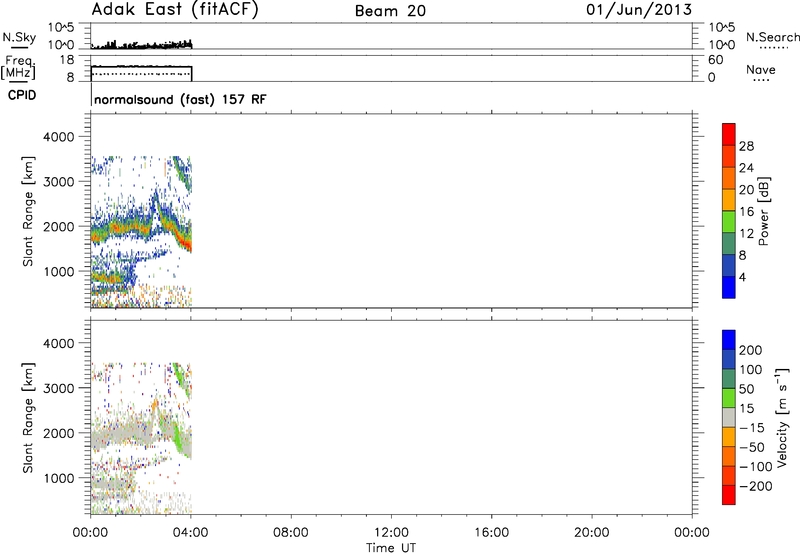
Task: Click the '08:00' time tick label
Action: (x=291, y=533)
